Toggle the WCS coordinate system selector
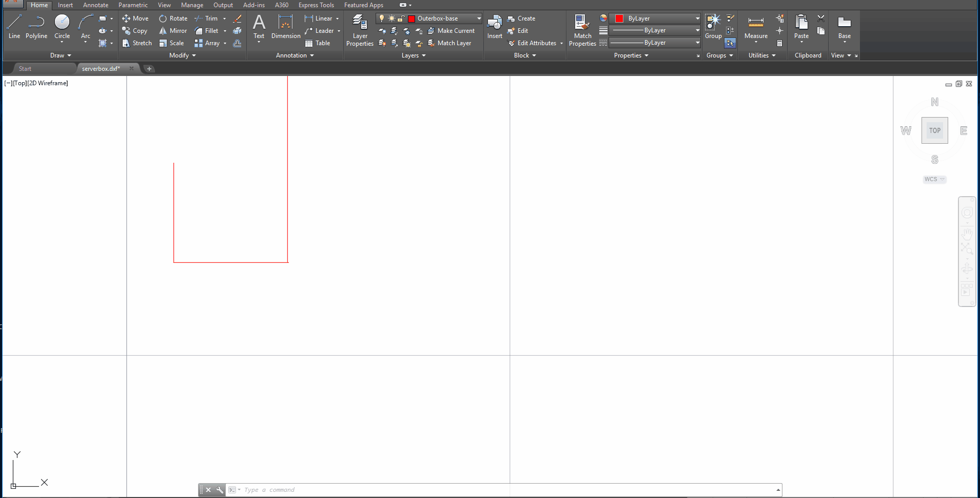Screen dimensions: 980x498 (934, 179)
